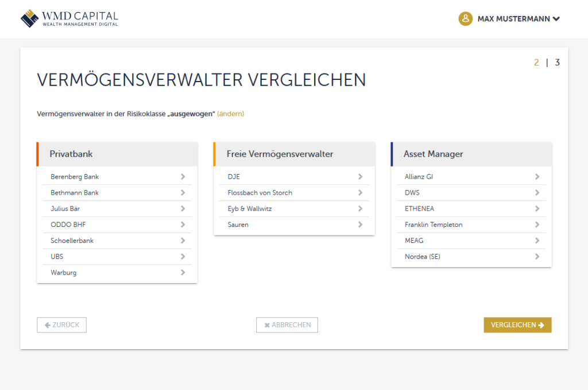Open the Max Mustermann account dropdown arrow
Viewport: 588px width, 390px height.
pos(556,19)
